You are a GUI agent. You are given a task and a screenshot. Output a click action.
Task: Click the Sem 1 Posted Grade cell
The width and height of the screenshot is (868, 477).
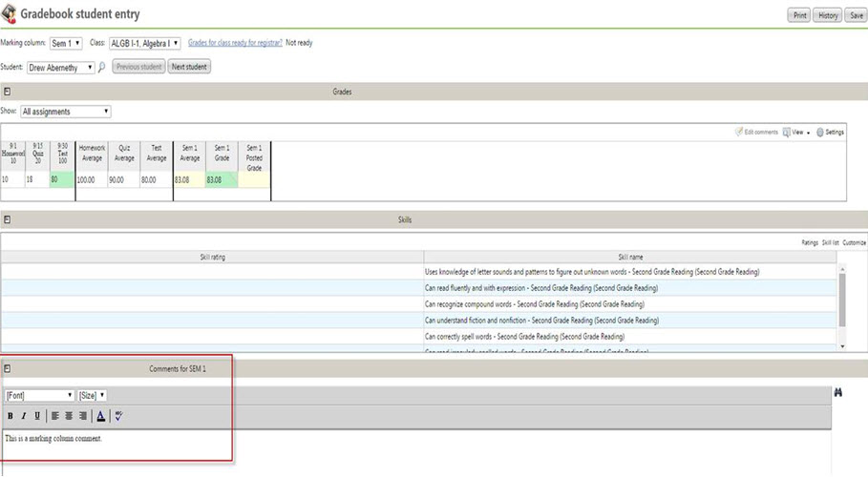(x=254, y=180)
